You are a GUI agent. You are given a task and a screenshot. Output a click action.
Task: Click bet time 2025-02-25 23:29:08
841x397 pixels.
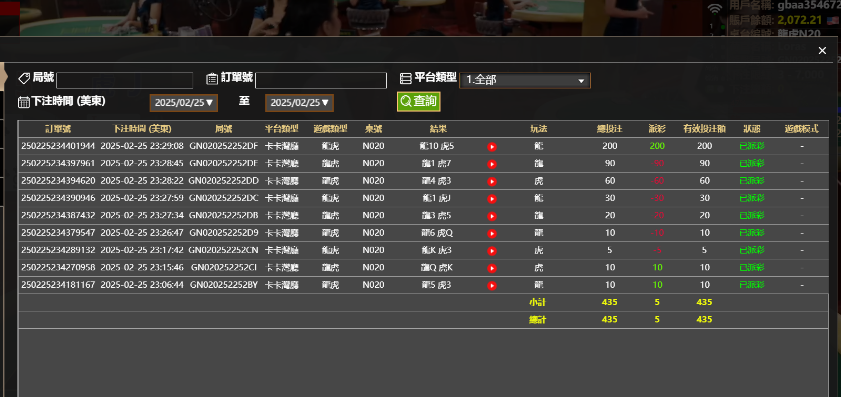[x=142, y=146]
